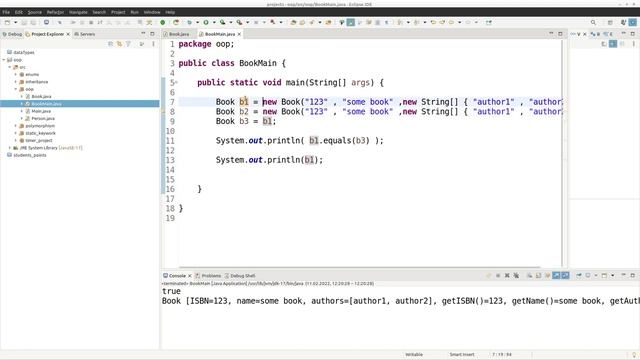Select Main.java in the tree
This screenshot has height=360, width=640.
click(x=41, y=111)
